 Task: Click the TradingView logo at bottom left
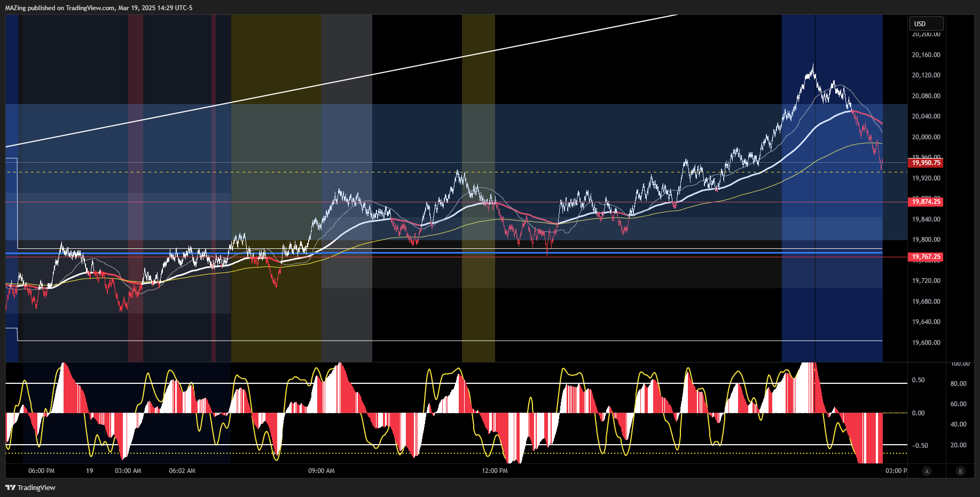[x=30, y=487]
